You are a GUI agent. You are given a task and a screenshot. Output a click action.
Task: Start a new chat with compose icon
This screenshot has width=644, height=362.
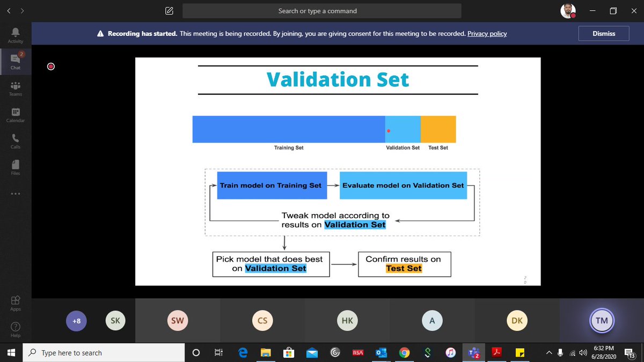click(x=169, y=11)
